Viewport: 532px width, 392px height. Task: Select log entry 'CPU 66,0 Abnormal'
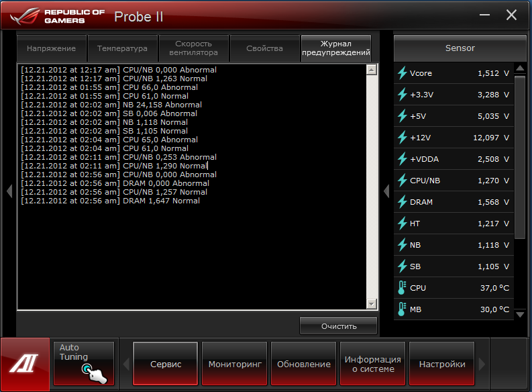point(109,87)
